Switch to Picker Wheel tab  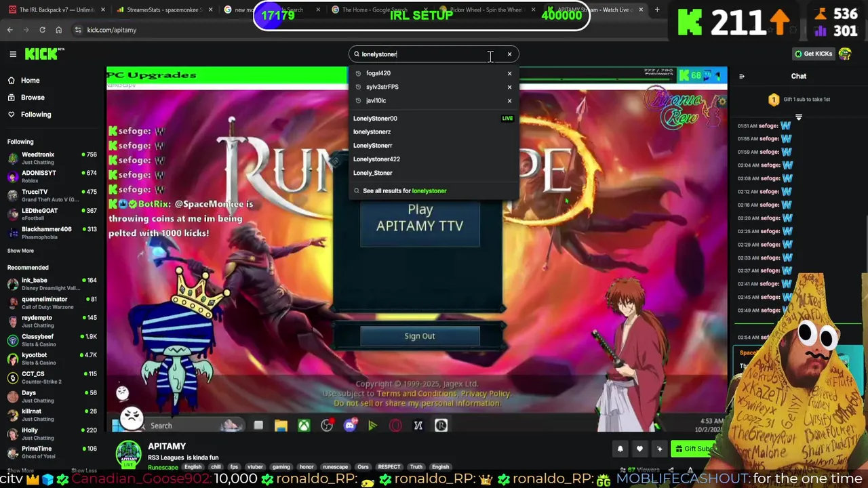[486, 10]
